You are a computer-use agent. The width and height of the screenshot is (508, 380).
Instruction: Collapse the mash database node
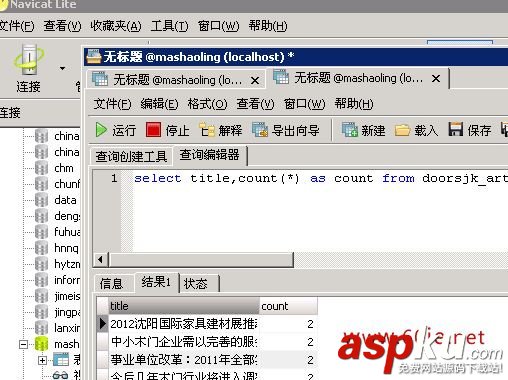pyautogui.click(x=23, y=344)
